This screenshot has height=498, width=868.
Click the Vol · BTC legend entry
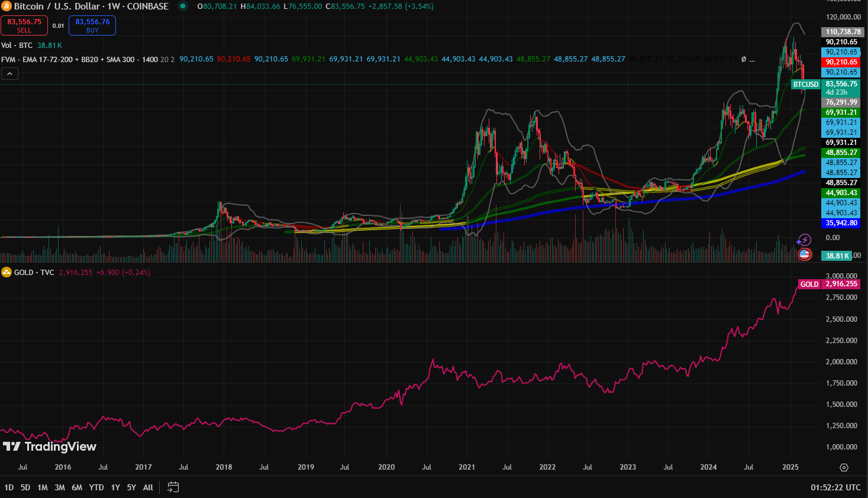click(17, 46)
